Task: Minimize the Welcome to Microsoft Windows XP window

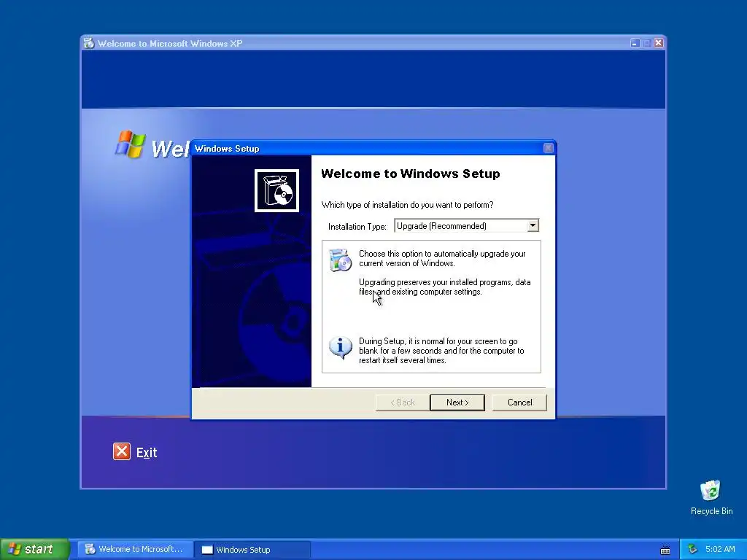Action: point(635,43)
